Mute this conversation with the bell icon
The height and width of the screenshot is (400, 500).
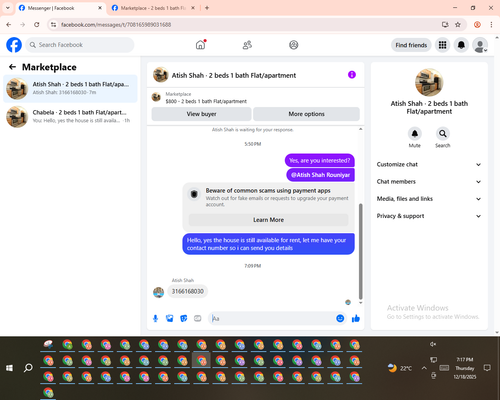point(414,134)
